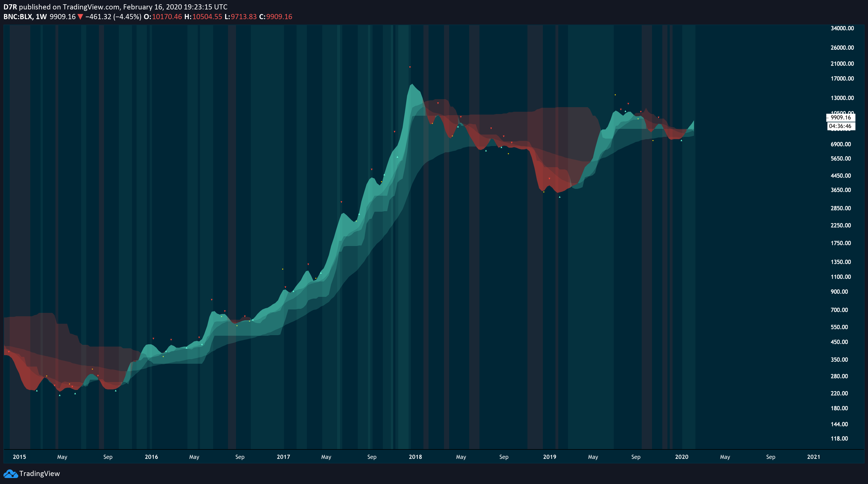
Task: Click the current price label 9909.16 on axis
Action: tap(841, 117)
